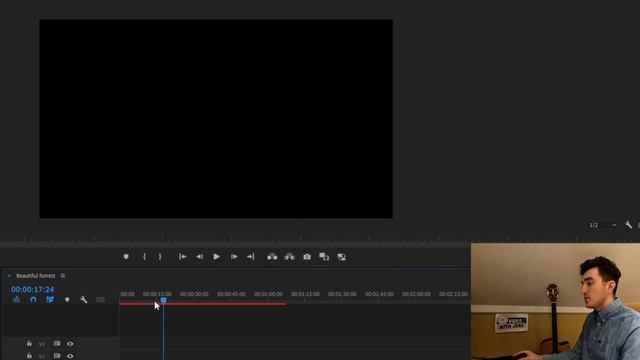Viewport: 640px width, 360px height.
Task: Click the blue playhead handle on the ruler
Action: pos(163,300)
